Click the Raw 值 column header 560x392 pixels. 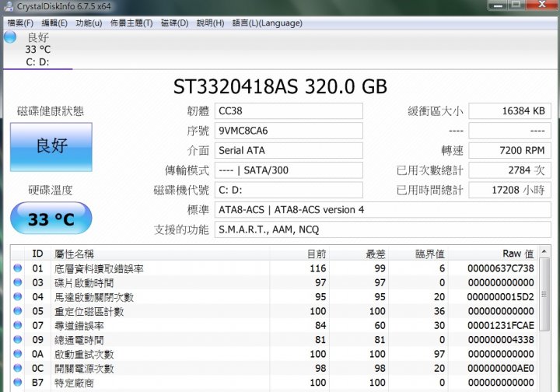click(493, 254)
